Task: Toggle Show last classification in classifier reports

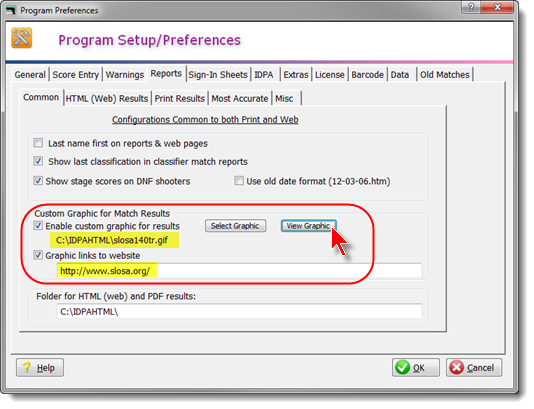Action: coord(38,161)
